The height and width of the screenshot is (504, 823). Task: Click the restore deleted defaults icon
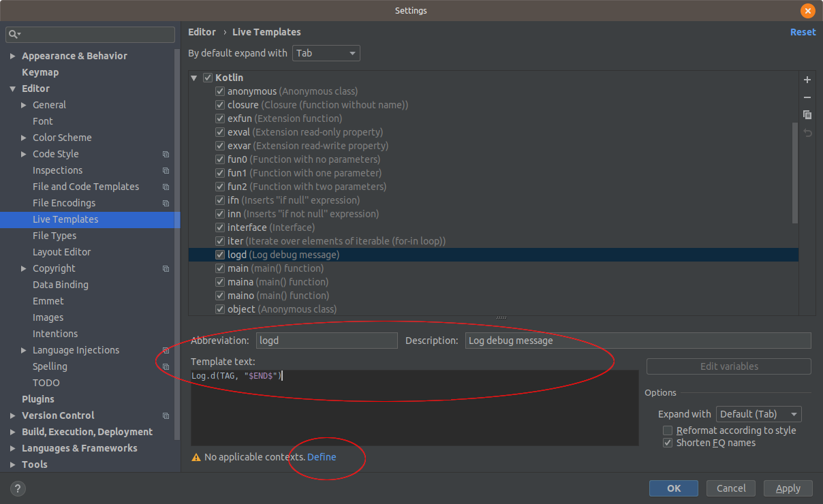(807, 131)
